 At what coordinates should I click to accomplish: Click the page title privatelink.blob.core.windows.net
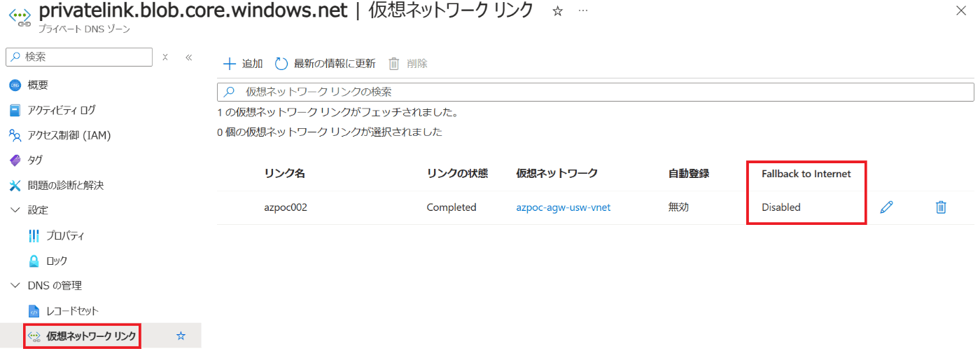coord(192,11)
